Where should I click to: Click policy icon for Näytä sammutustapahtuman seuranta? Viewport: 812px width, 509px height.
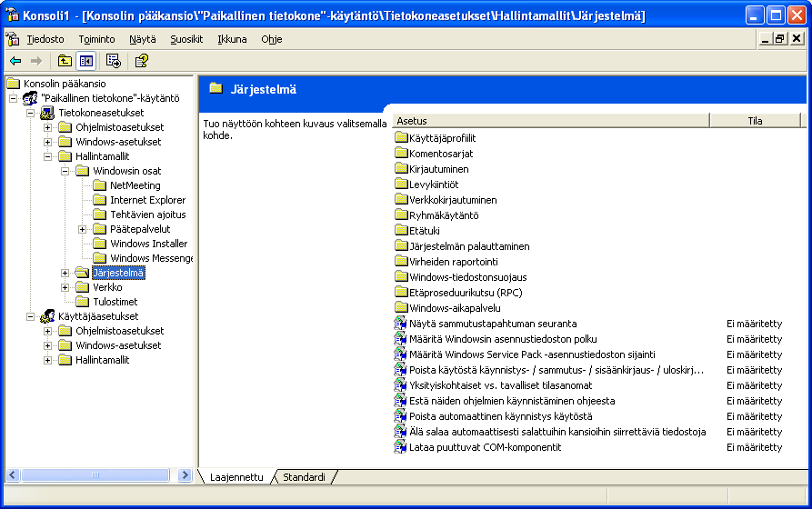400,323
